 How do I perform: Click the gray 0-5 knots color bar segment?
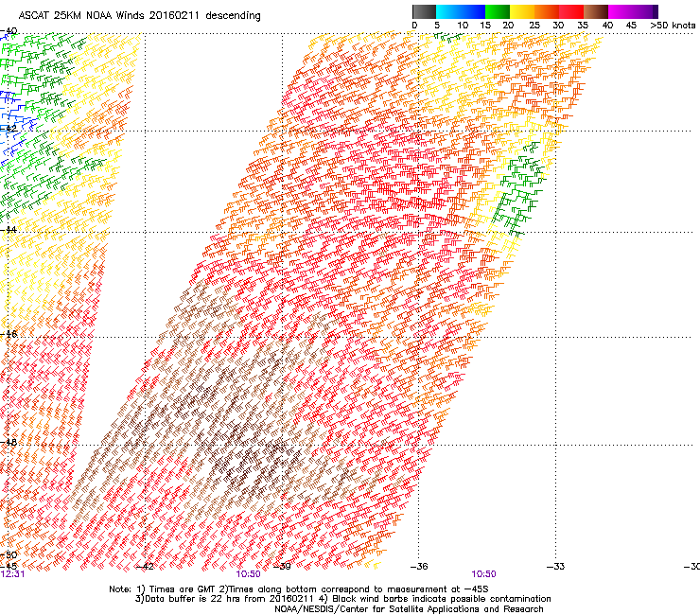[424, 11]
